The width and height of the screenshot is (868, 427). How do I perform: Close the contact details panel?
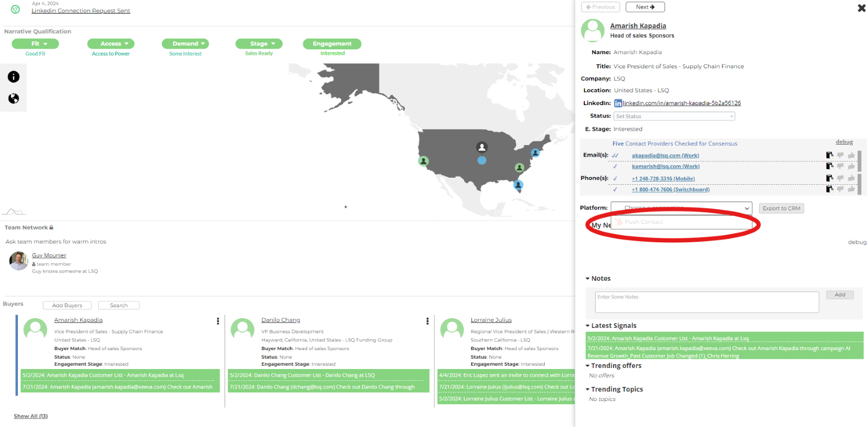click(x=861, y=8)
